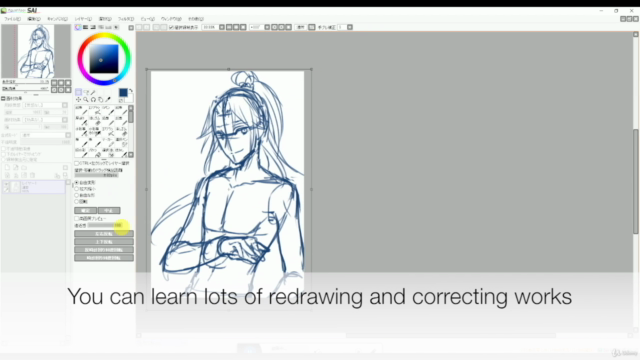Select the 自由変形 free transform radio
Viewport: 640px width, 360px height.
(77, 182)
